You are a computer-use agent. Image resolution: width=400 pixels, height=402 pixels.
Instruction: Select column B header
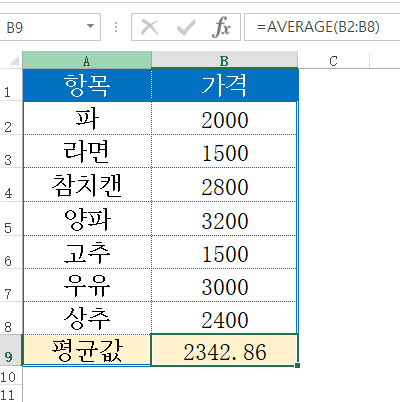(224, 60)
